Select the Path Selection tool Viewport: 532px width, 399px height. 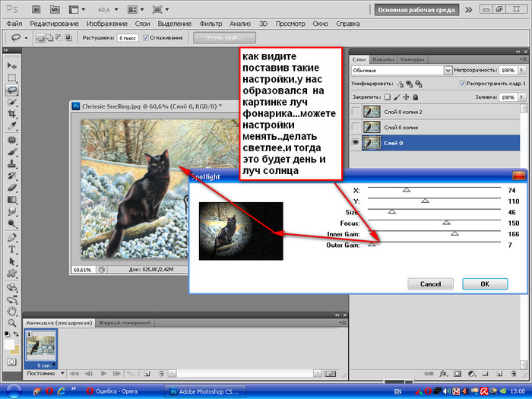click(12, 261)
